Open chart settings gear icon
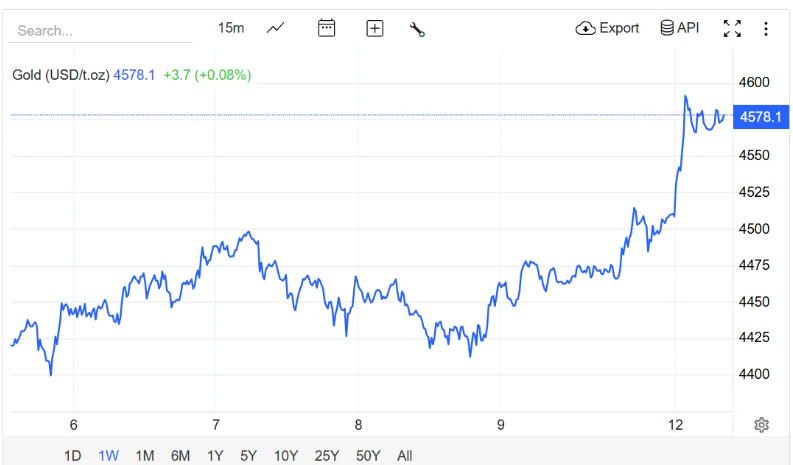793x465 pixels. click(761, 425)
